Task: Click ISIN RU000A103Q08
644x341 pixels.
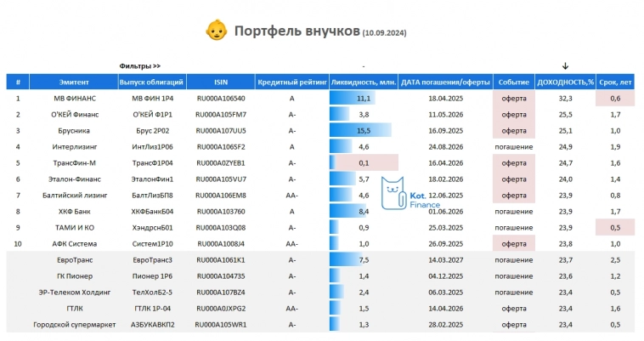Action: click(x=221, y=228)
